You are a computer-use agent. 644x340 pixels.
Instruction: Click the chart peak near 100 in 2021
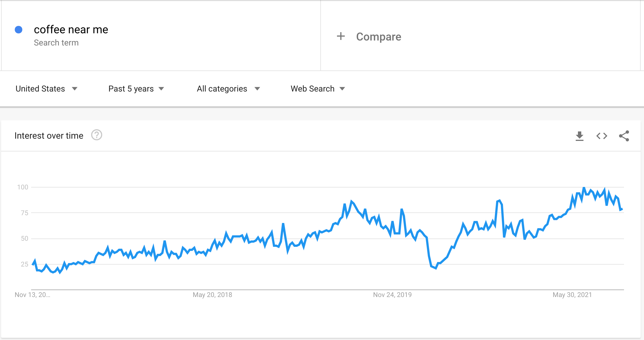[x=584, y=188]
